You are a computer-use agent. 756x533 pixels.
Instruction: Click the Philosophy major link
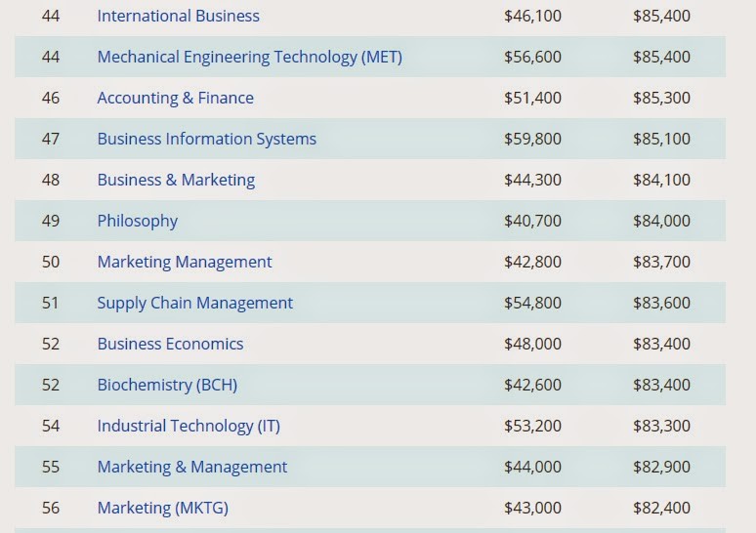coord(137,221)
